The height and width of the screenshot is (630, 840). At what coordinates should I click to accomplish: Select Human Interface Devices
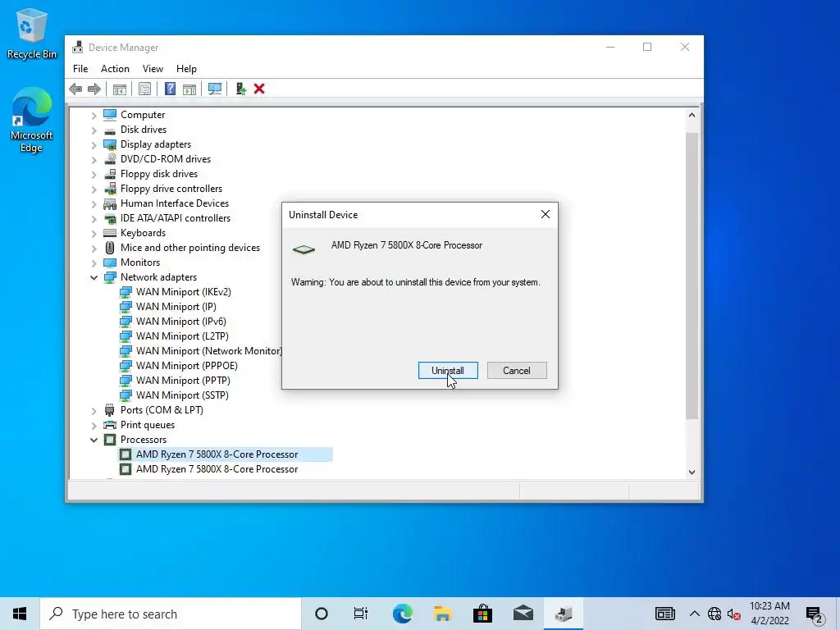pyautogui.click(x=174, y=203)
